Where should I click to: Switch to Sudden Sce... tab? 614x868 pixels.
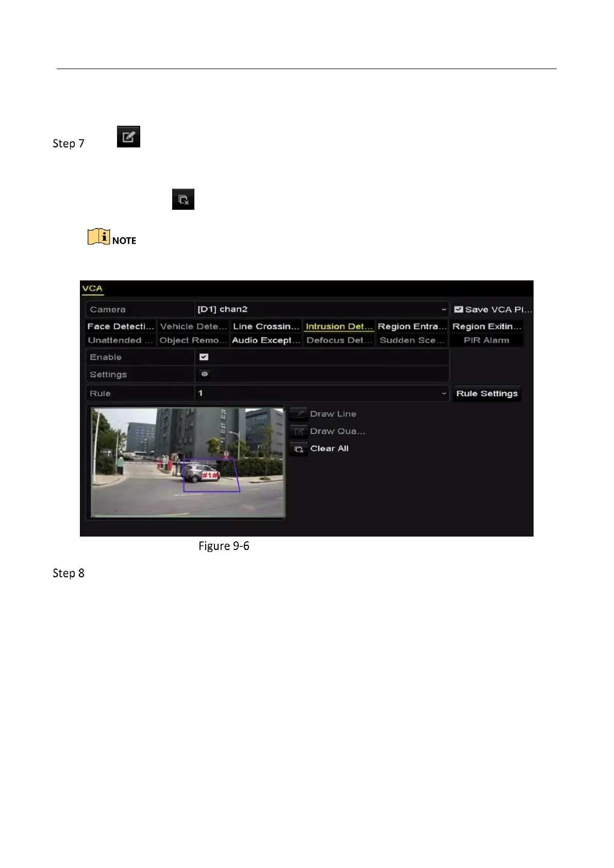point(412,340)
